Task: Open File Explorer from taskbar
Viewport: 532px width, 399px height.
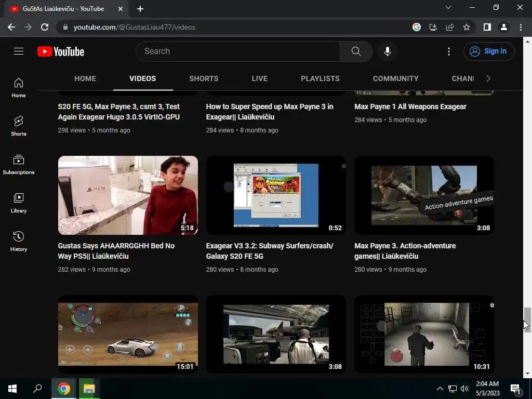Action: tap(89, 389)
